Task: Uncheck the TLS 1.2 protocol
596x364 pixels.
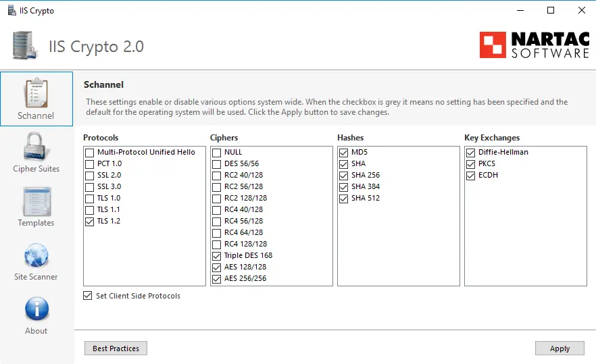Action: click(89, 222)
